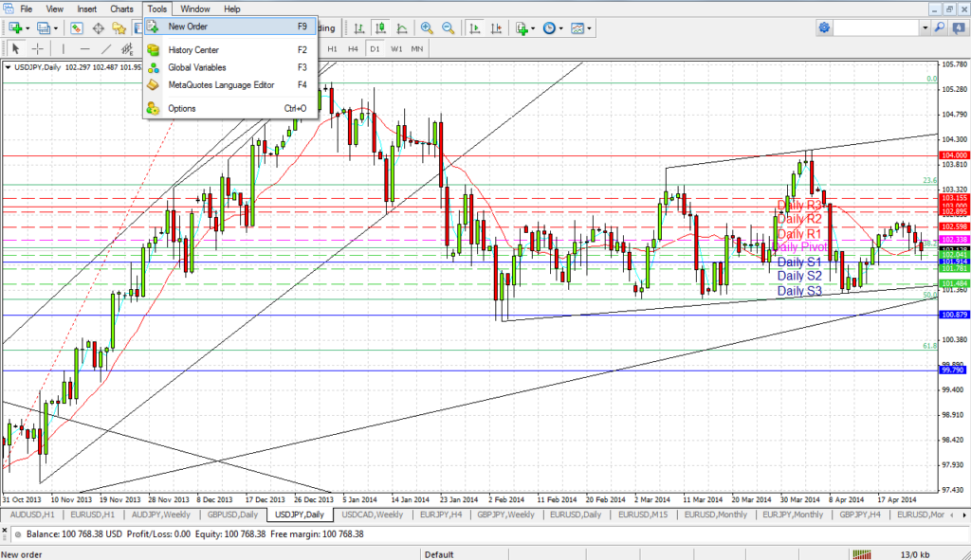Toggle the Auto Scroll chart icon

[475, 27]
